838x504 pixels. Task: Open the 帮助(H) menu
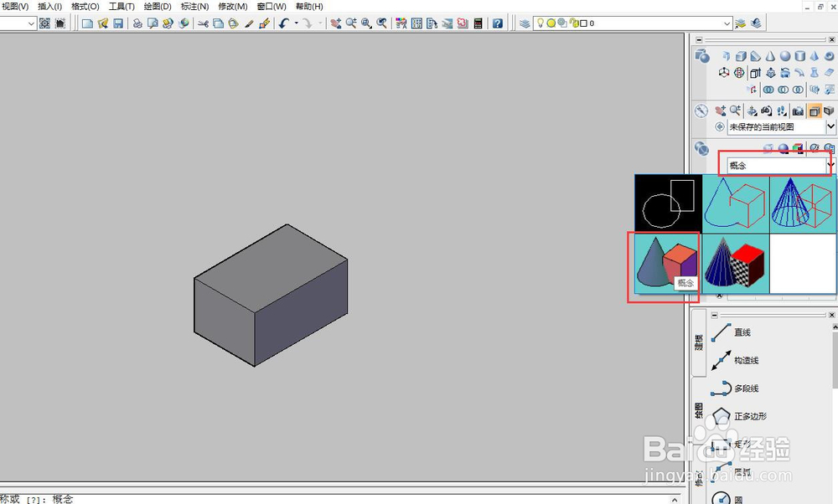(309, 7)
